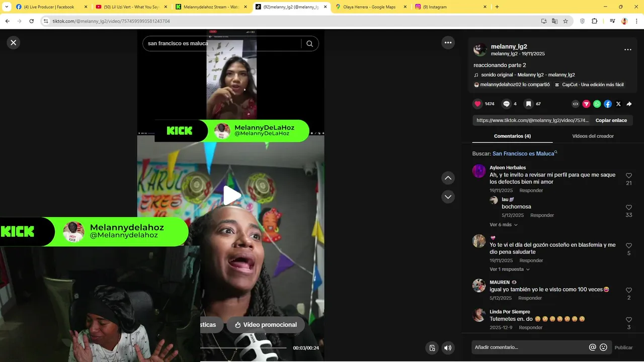644x362 pixels.
Task: Click the embed code icon
Action: [x=576, y=104]
